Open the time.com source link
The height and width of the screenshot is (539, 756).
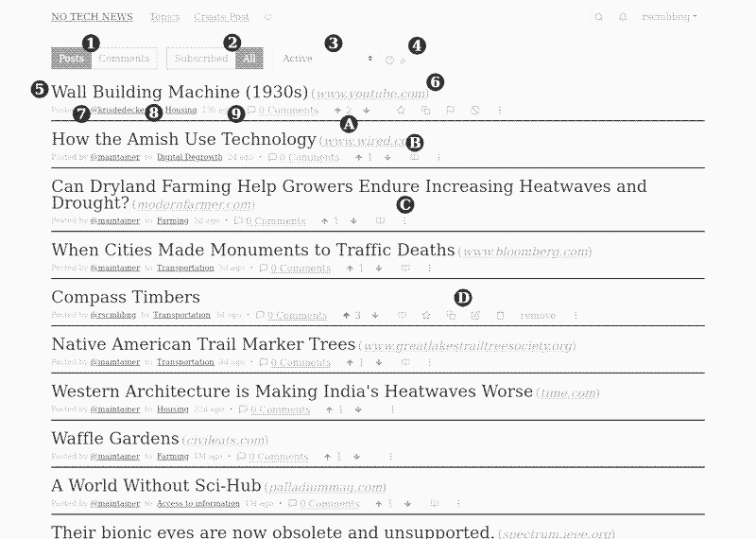point(568,393)
